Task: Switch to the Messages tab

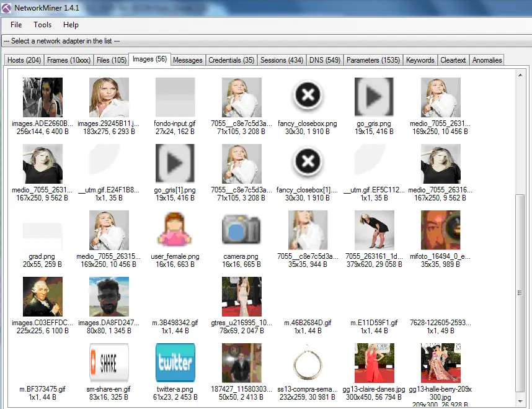Action: tap(188, 60)
